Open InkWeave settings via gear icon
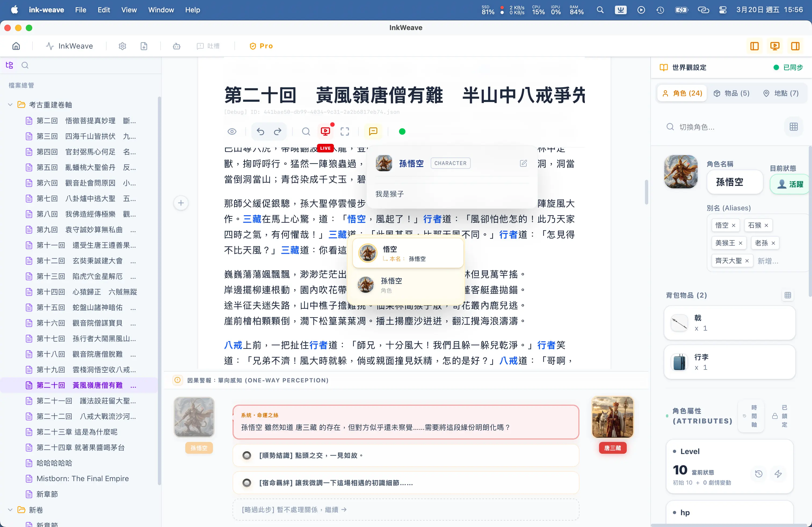Viewport: 812px width, 527px height. [x=122, y=46]
